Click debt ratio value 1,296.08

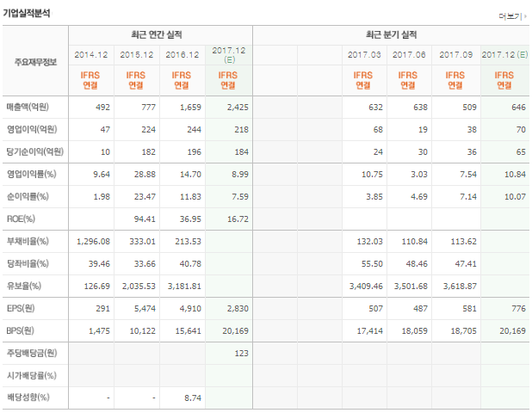click(x=93, y=242)
